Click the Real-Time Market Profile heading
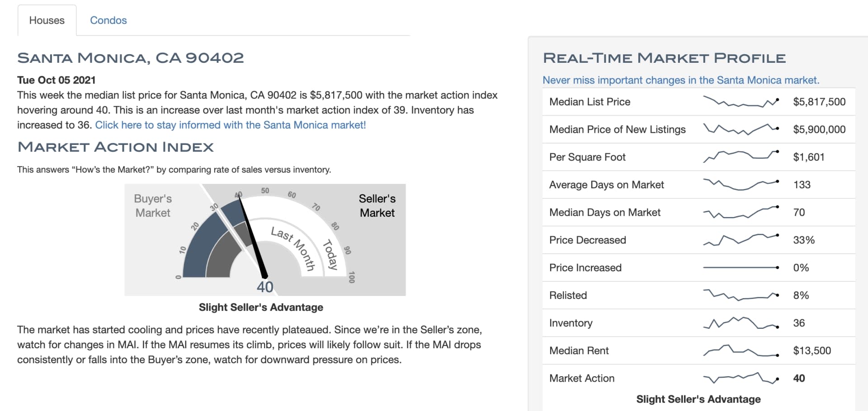Image resolution: width=868 pixels, height=411 pixels. tap(664, 58)
